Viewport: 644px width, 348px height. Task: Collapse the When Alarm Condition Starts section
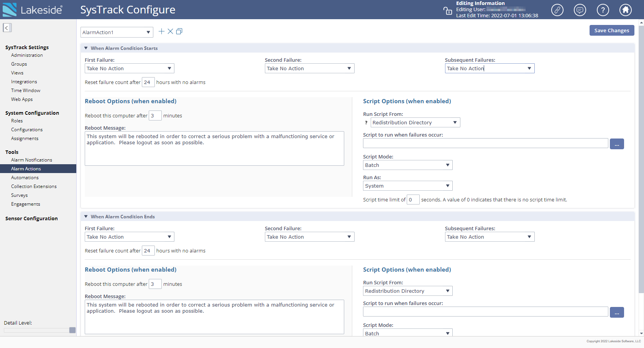pos(86,48)
